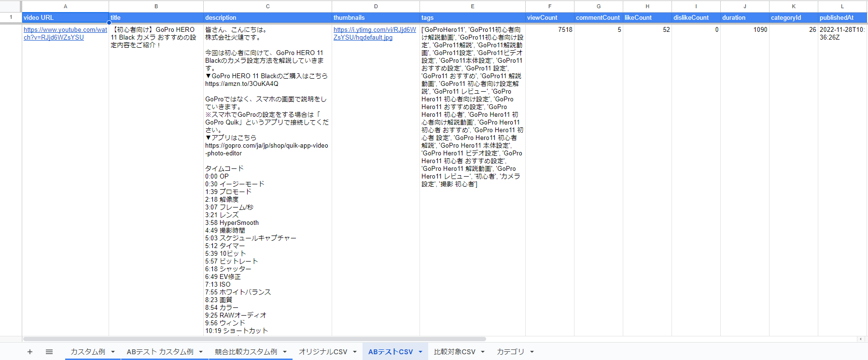Select the 'publishedAt' header cell

coord(842,17)
